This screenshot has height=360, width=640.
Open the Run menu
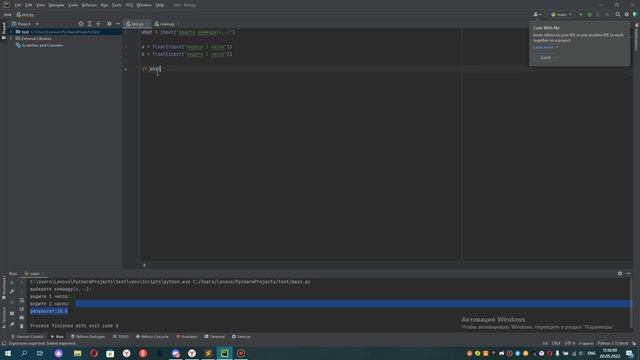click(x=104, y=5)
